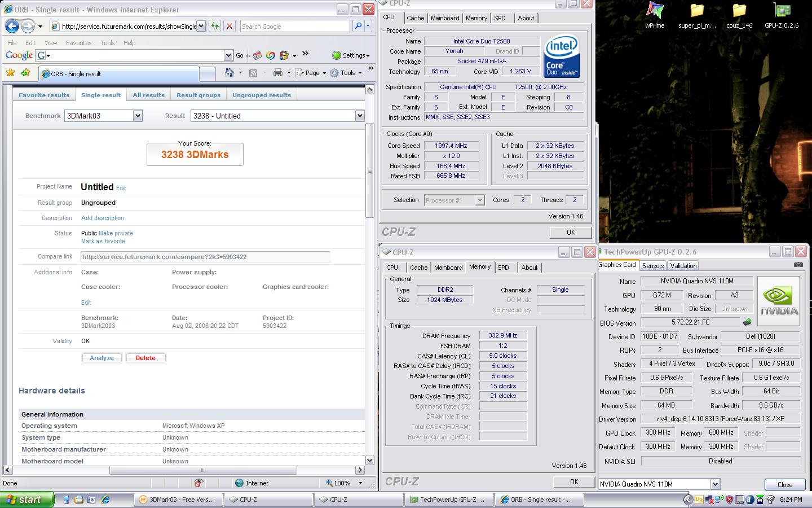Add page to favorites with the star-plus icon

tap(25, 73)
